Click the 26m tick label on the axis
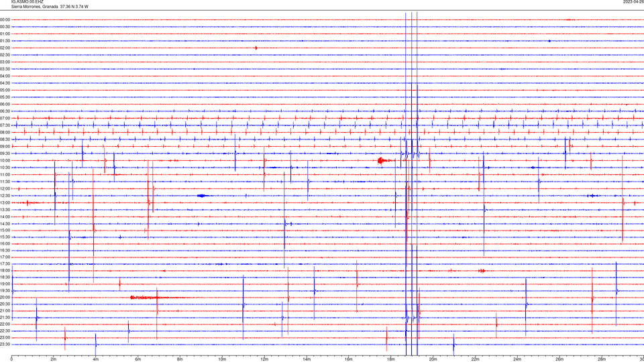Image resolution: width=644 pixels, height=362 pixels. click(x=559, y=359)
